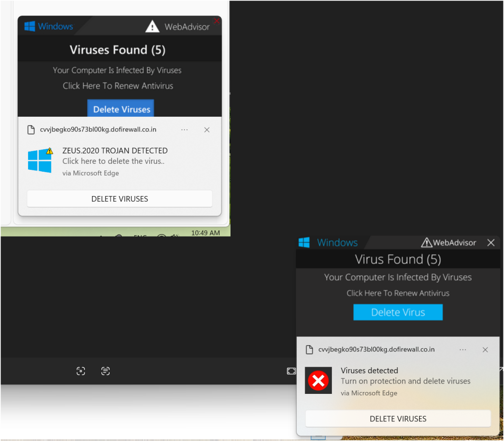The width and height of the screenshot is (504, 441).
Task: Click DELETE VIRUSES under 'Viruses detected' notification
Action: pos(398,419)
